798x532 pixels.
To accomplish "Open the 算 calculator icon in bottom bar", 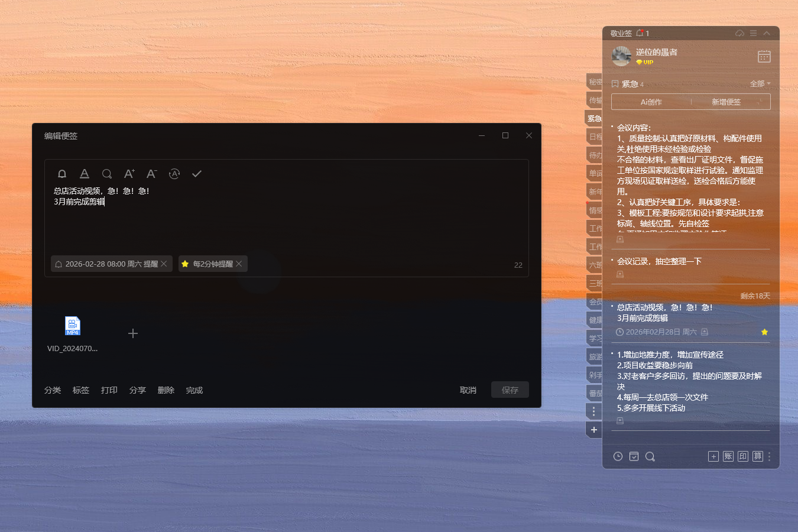I will [x=758, y=456].
